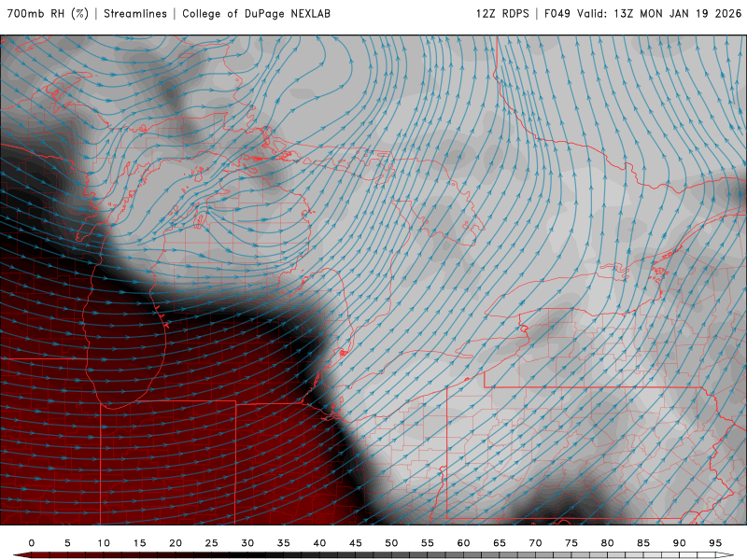Click the colorbar label '5'
747x560 pixels.
[x=67, y=543]
